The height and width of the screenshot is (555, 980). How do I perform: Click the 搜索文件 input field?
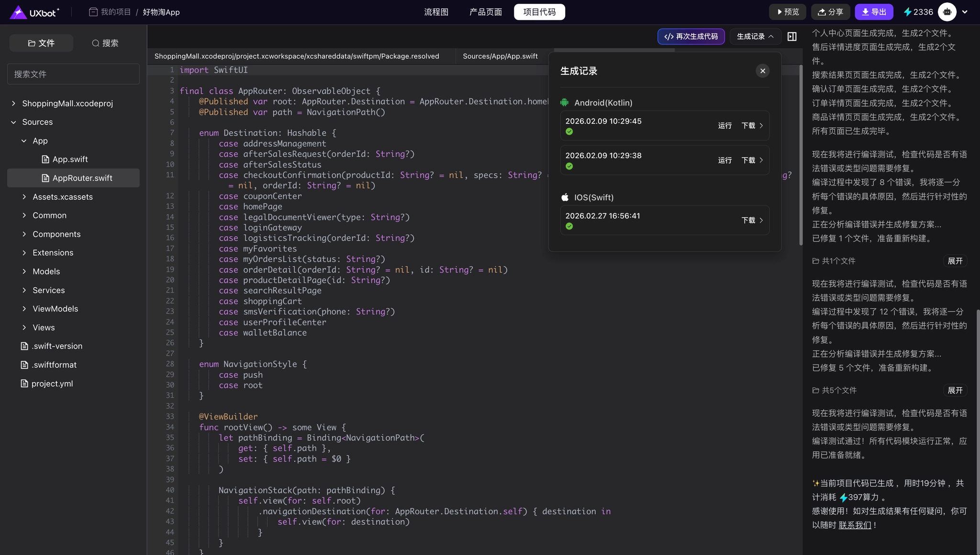click(x=73, y=74)
